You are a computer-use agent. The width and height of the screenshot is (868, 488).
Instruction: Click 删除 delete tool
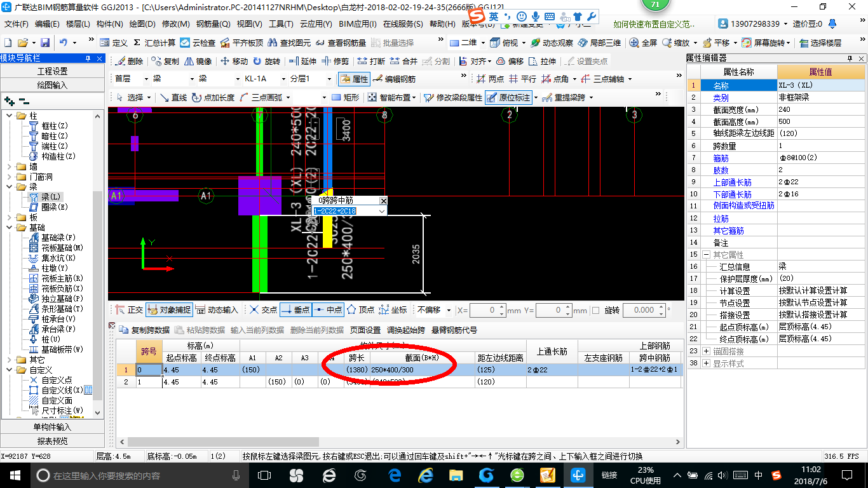click(129, 62)
